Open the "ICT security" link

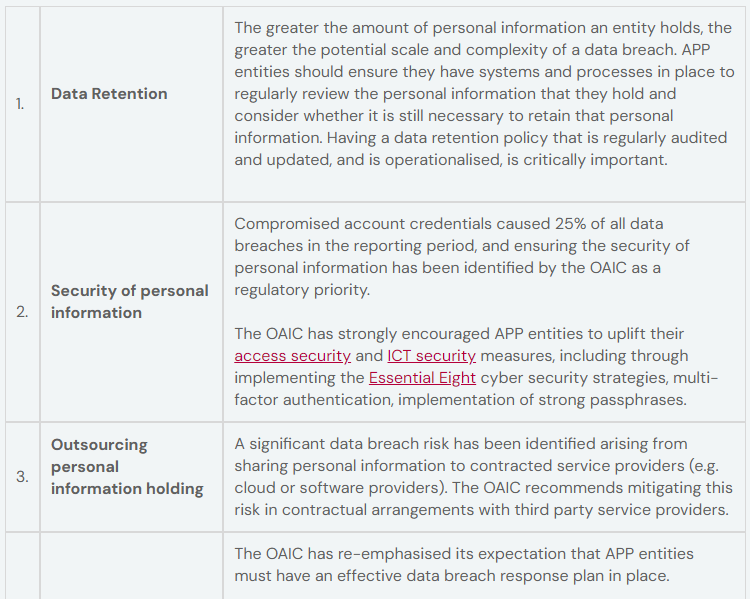[431, 356]
